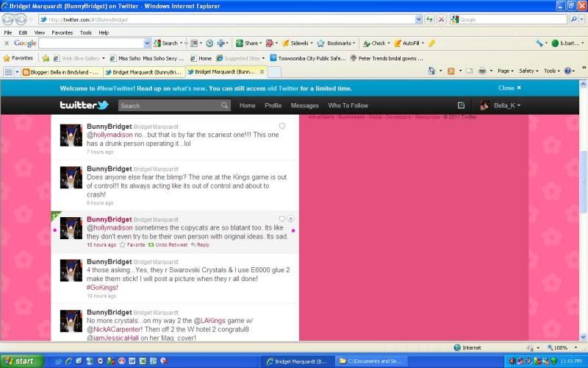
Task: Click the stop loading icon
Action: 442,20
